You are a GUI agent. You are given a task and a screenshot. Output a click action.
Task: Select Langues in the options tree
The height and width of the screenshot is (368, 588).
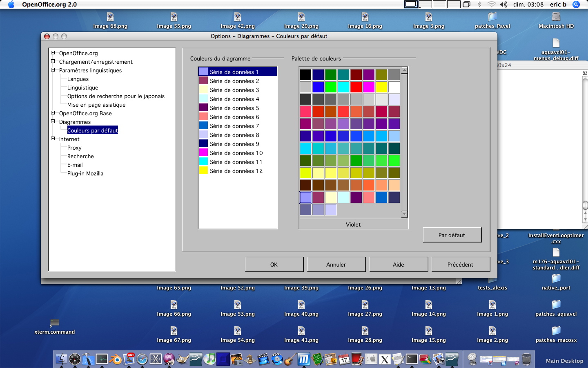(x=78, y=79)
